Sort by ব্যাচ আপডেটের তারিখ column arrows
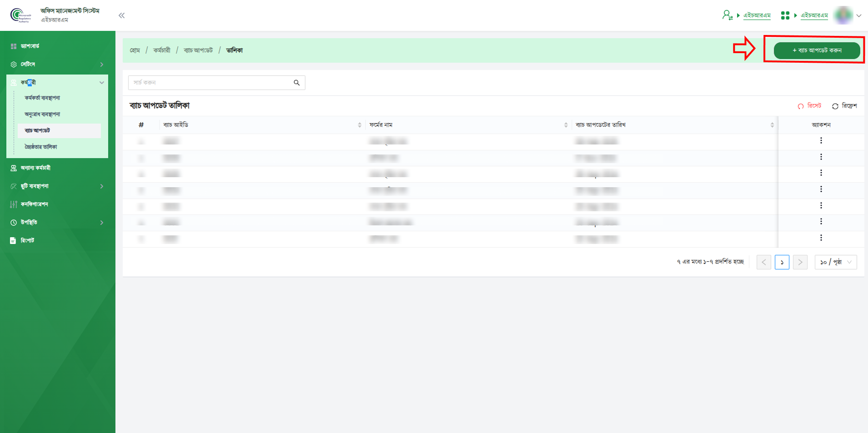 [772, 125]
